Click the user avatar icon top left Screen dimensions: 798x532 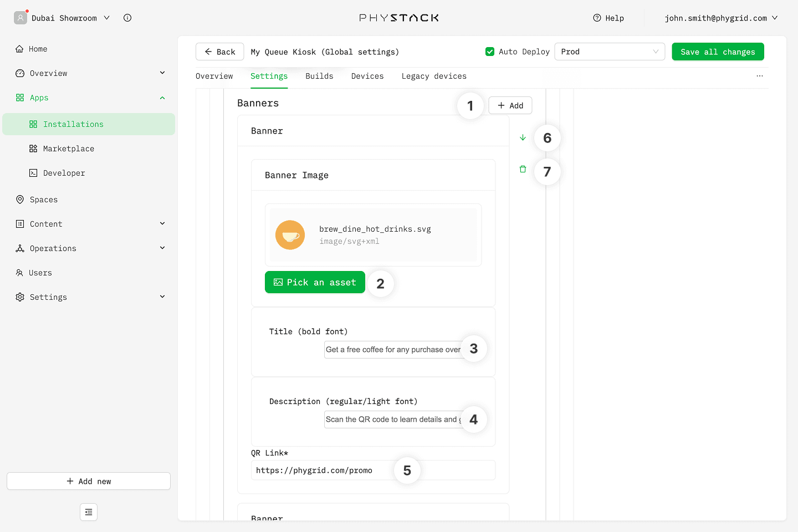[21, 18]
